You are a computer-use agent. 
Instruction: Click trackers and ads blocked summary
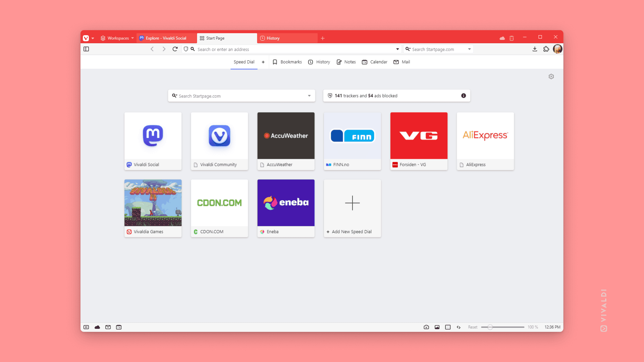click(366, 96)
